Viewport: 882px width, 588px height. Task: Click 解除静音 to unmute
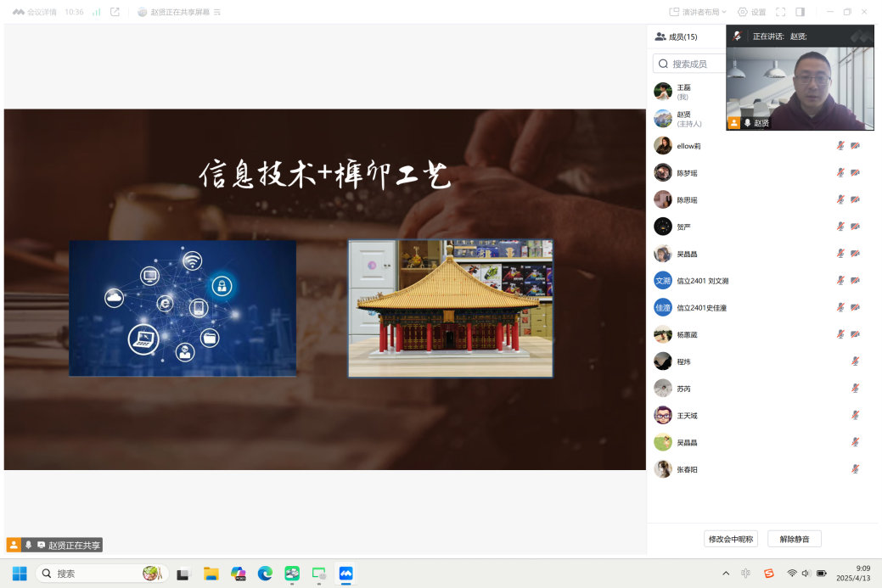point(795,539)
